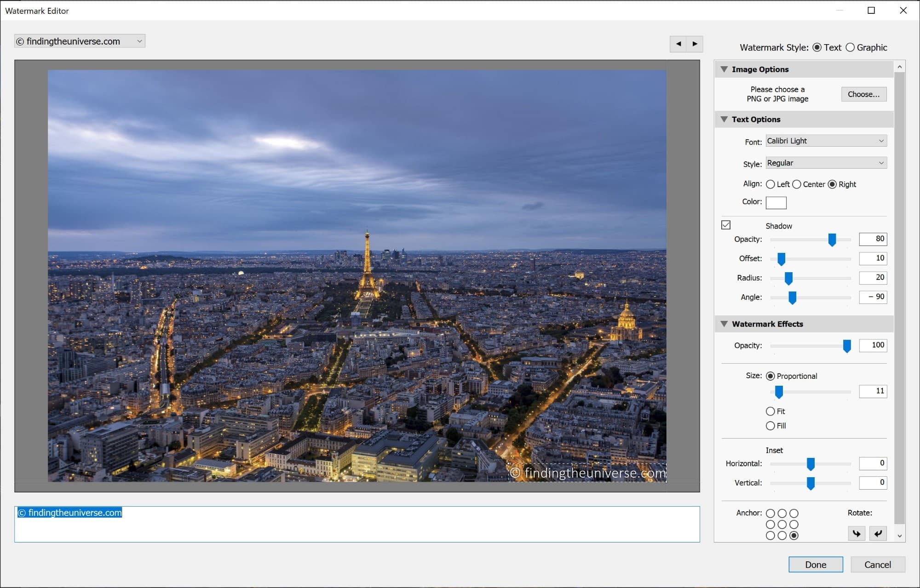Disable the Shadow checkbox
The image size is (920, 588).
pos(726,225)
